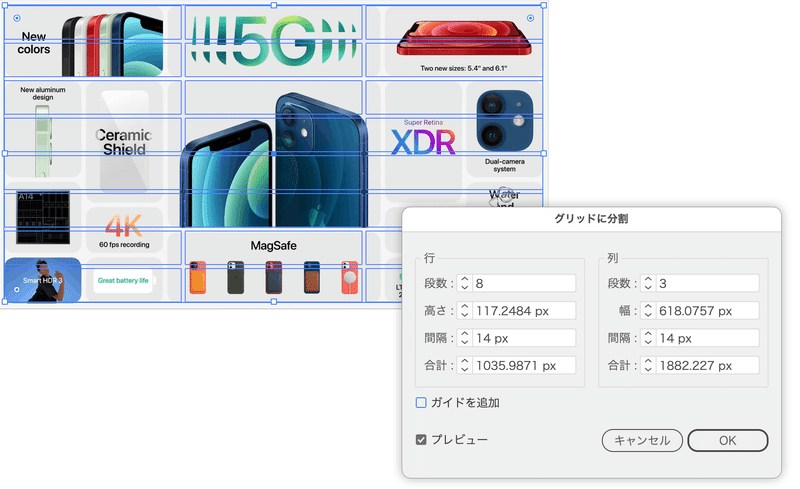The image size is (800, 489).
Task: Click the top-center selection handle
Action: click(x=274, y=5)
